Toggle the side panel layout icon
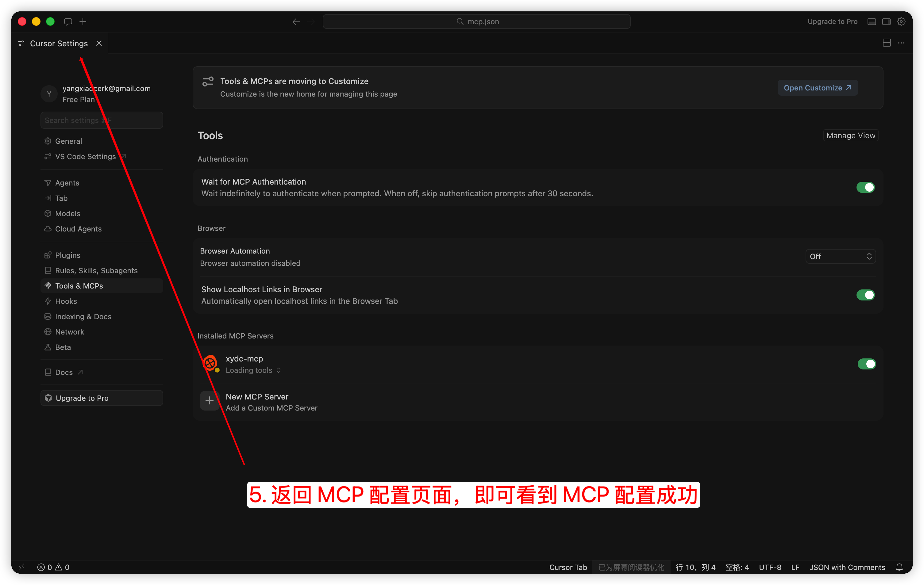This screenshot has width=924, height=585. [886, 21]
